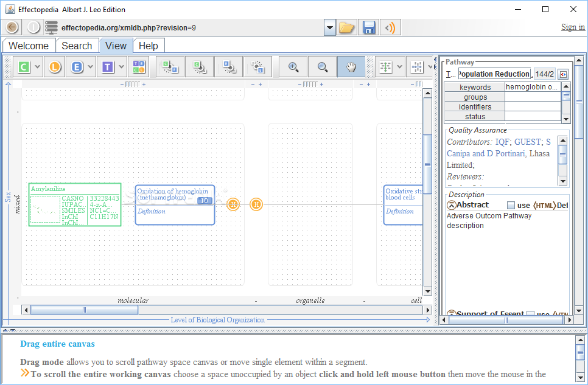This screenshot has height=385, width=588.
Task: Click the canvas horizontal scrollbar thumb
Action: pyautogui.click(x=85, y=310)
